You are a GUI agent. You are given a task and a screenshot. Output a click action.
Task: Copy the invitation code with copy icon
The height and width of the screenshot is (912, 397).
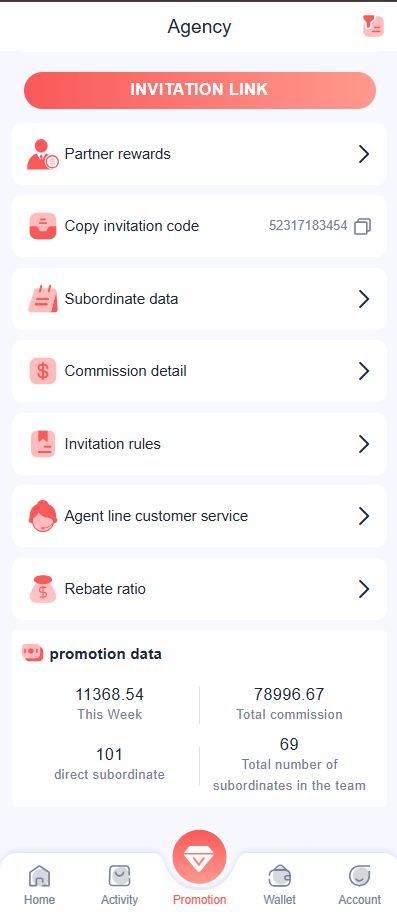tap(363, 226)
